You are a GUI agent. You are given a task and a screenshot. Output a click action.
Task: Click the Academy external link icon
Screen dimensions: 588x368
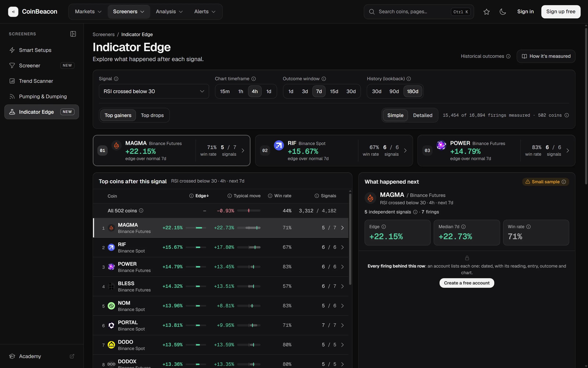[72, 356]
